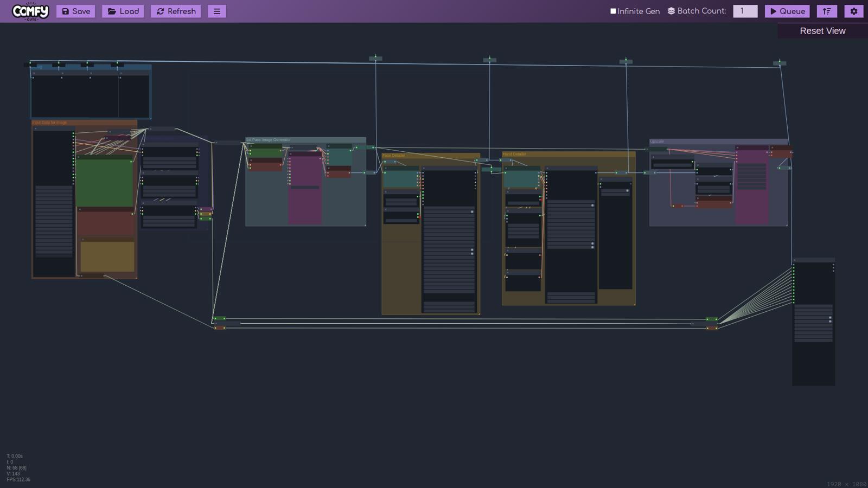Screen dimensions: 868x488
Task: Select the large green node in Input Data group
Action: (x=104, y=181)
